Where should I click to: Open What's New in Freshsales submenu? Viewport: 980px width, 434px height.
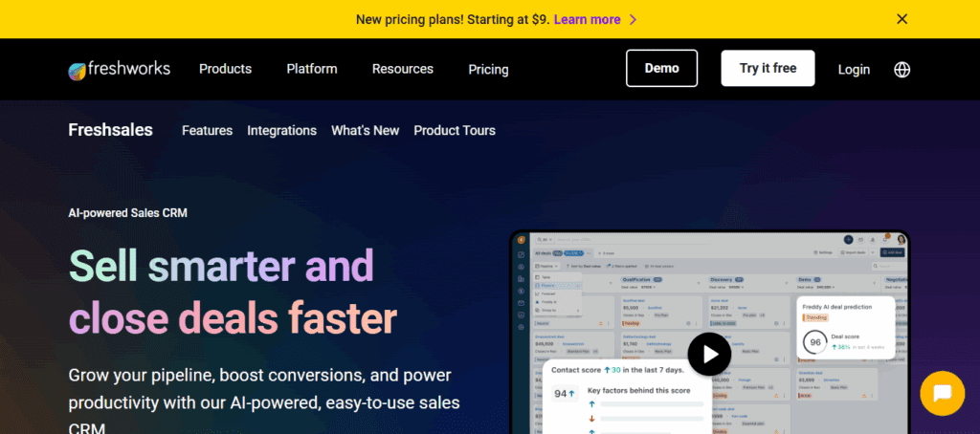(x=365, y=131)
